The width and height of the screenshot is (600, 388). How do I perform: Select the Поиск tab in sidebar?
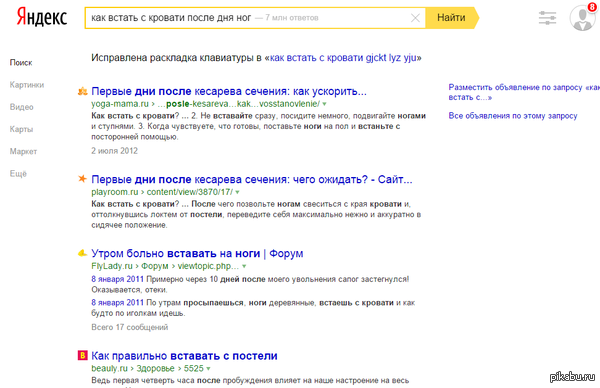[21, 62]
